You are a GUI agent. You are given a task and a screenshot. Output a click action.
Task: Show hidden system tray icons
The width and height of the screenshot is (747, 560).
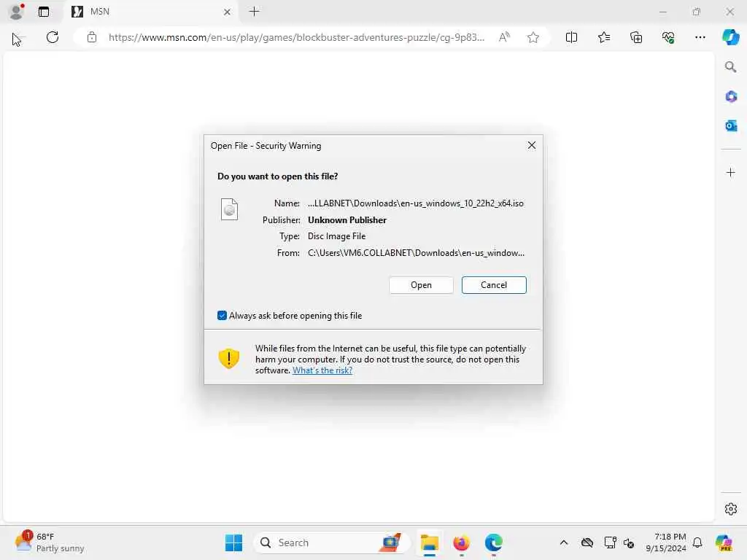564,542
